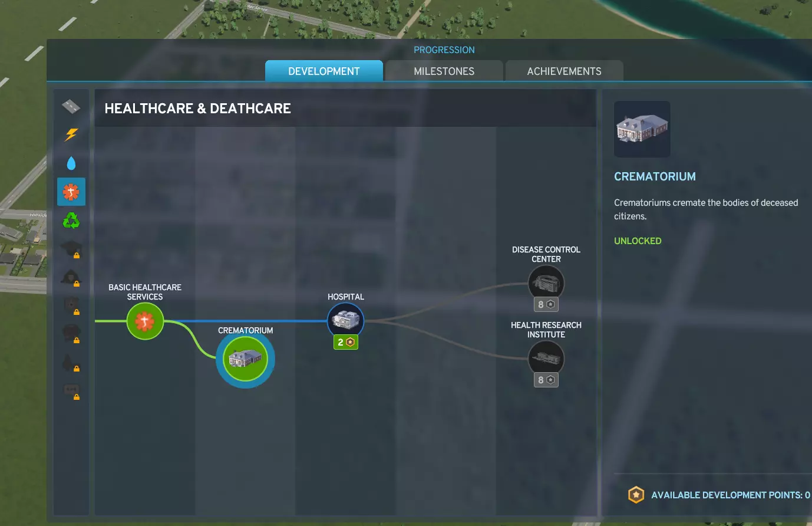Open the Water droplet category

71,163
